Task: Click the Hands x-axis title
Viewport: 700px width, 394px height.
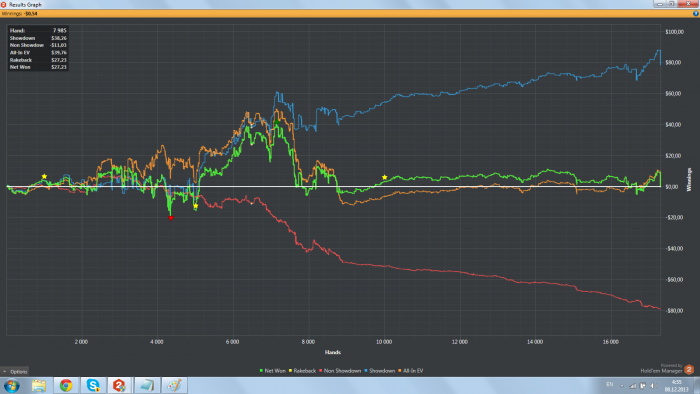Action: point(333,353)
